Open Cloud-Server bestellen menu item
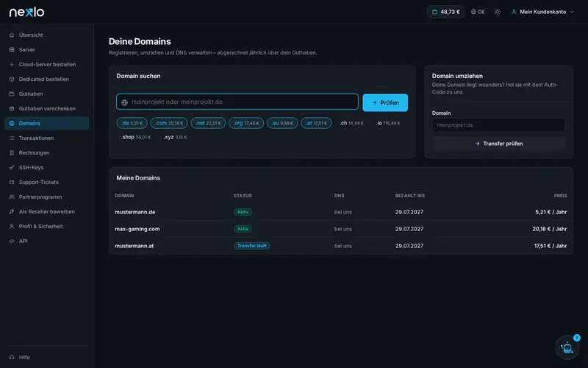This screenshot has width=588, height=368. [x=47, y=64]
